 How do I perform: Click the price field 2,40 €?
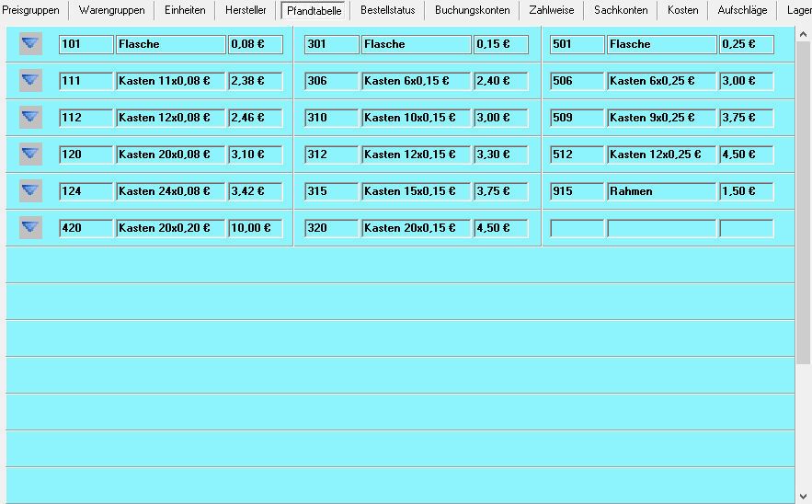(x=501, y=81)
